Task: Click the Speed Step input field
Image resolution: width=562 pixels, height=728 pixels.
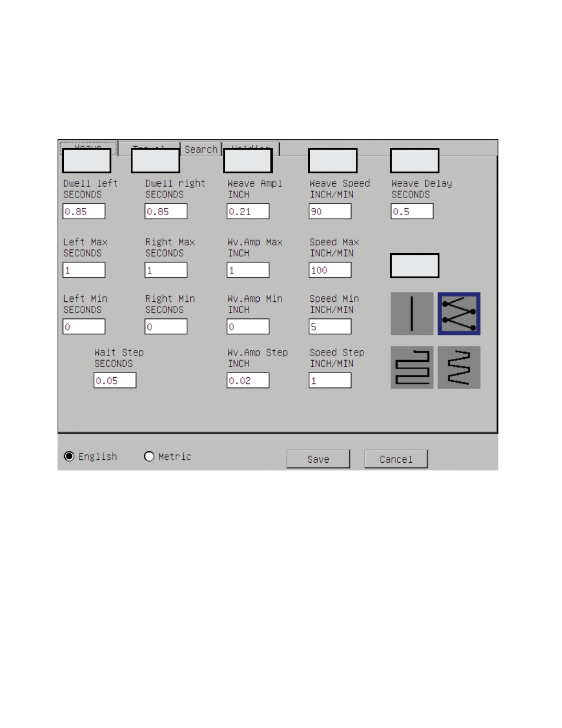Action: (330, 380)
